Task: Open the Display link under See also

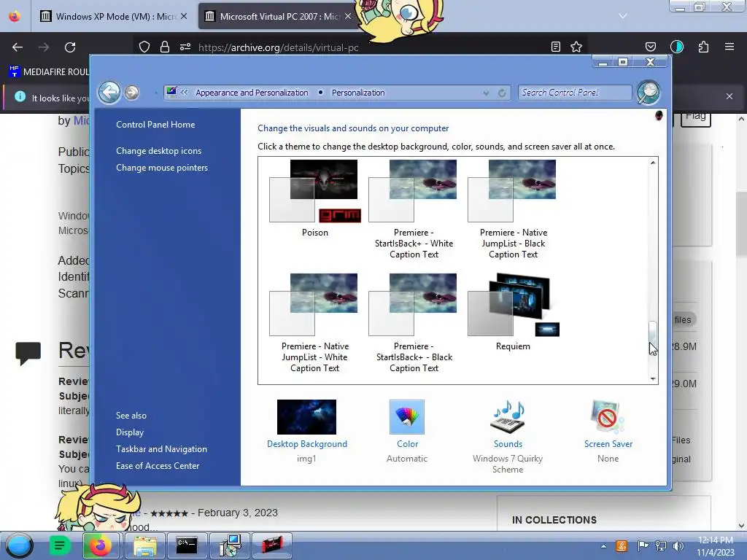Action: tap(130, 432)
